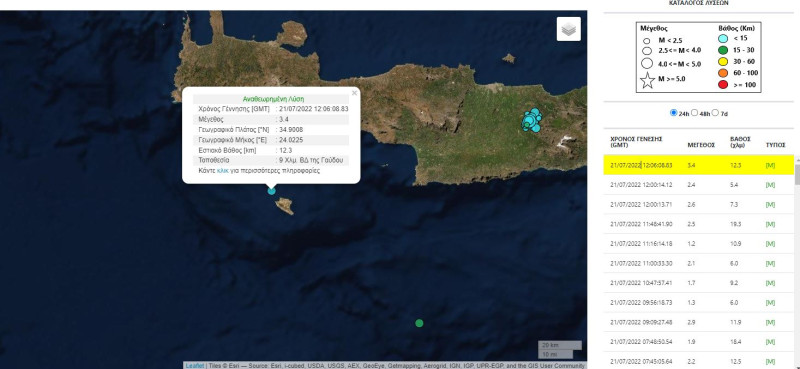This screenshot has height=369, width=800.
Task: Open the Leaflet attribution link
Action: [x=195, y=365]
